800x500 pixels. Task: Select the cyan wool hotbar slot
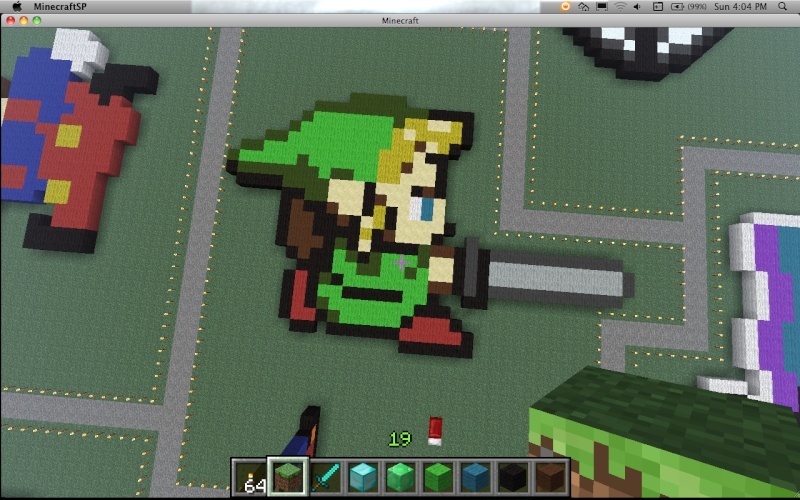pos(475,477)
